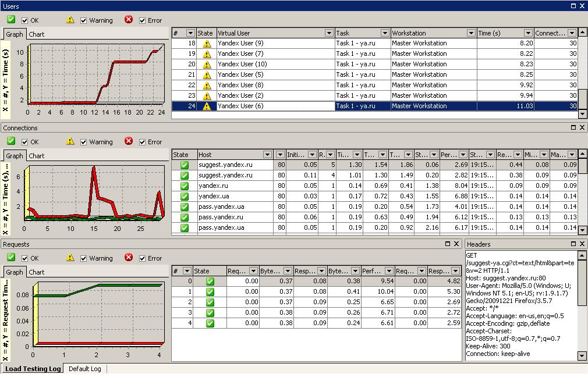Switch to the Default Log tab
Image resolution: width=588 pixels, height=374 pixels.
[84, 369]
